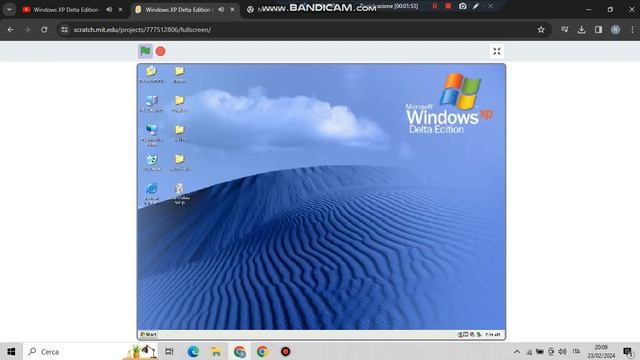Click the green flag to start the project

click(x=145, y=51)
